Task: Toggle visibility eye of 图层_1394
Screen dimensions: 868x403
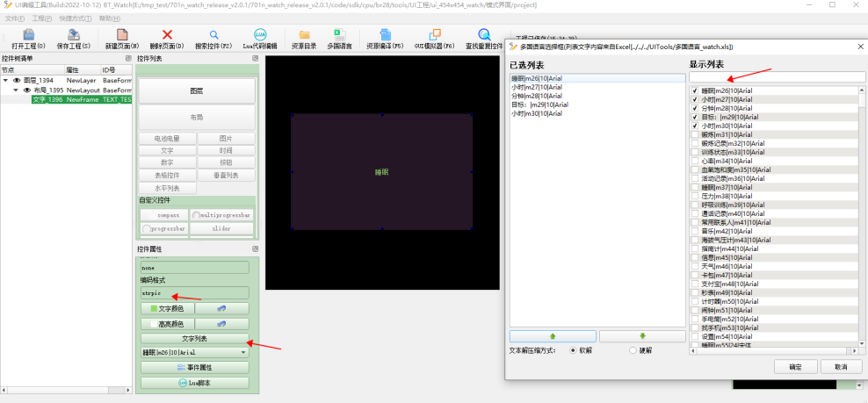Action: [x=17, y=80]
